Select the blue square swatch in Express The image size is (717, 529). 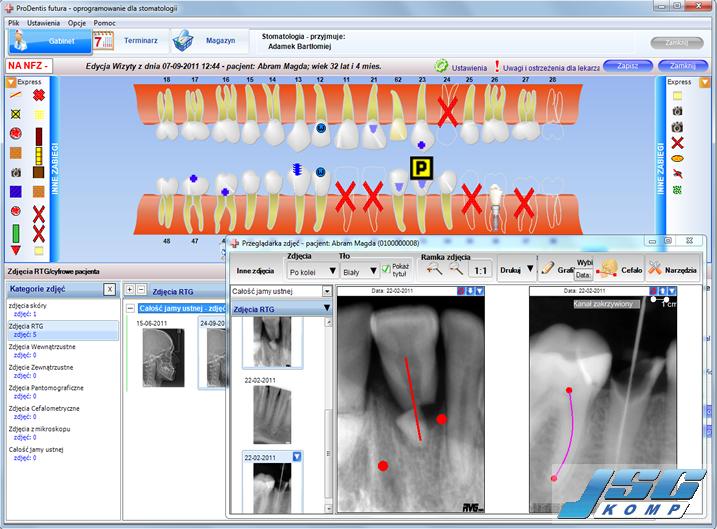pyautogui.click(x=16, y=191)
